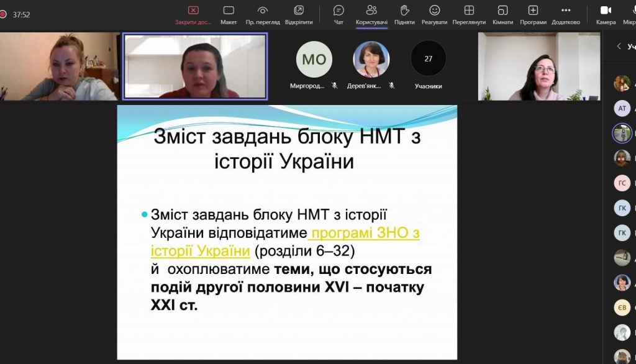The image size is (636, 364).
Task: Select Дерев'янк... participant avatar
Action: (371, 59)
